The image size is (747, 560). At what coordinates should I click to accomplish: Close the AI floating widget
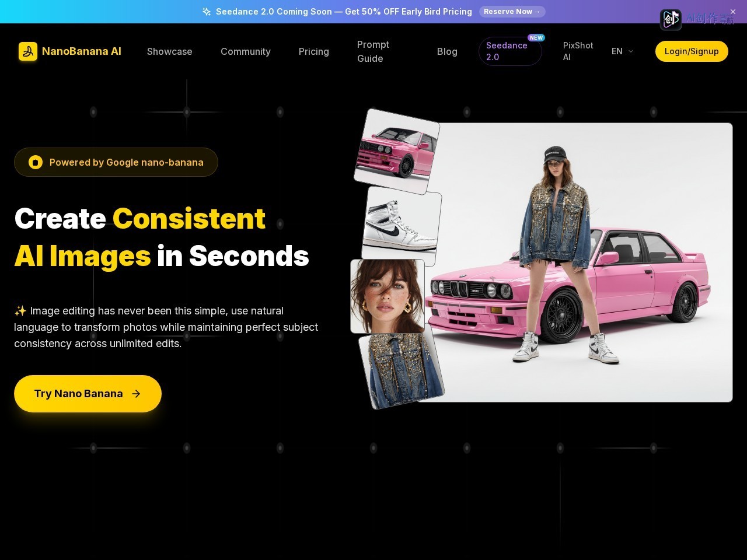click(x=733, y=12)
